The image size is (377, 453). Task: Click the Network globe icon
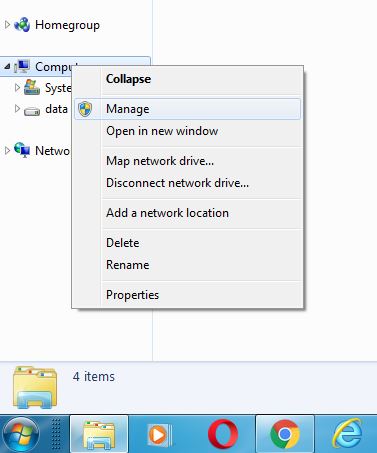click(x=22, y=150)
